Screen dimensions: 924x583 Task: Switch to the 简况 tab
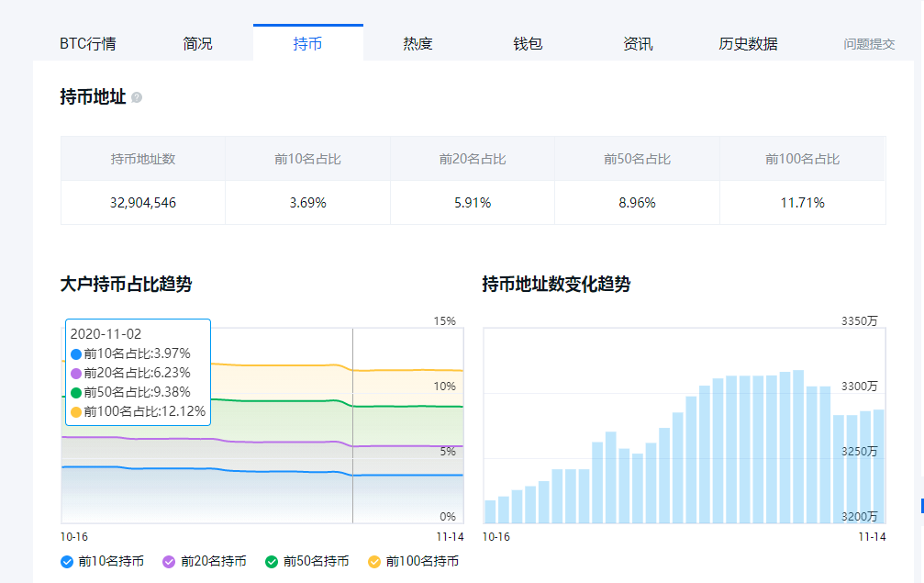(197, 44)
